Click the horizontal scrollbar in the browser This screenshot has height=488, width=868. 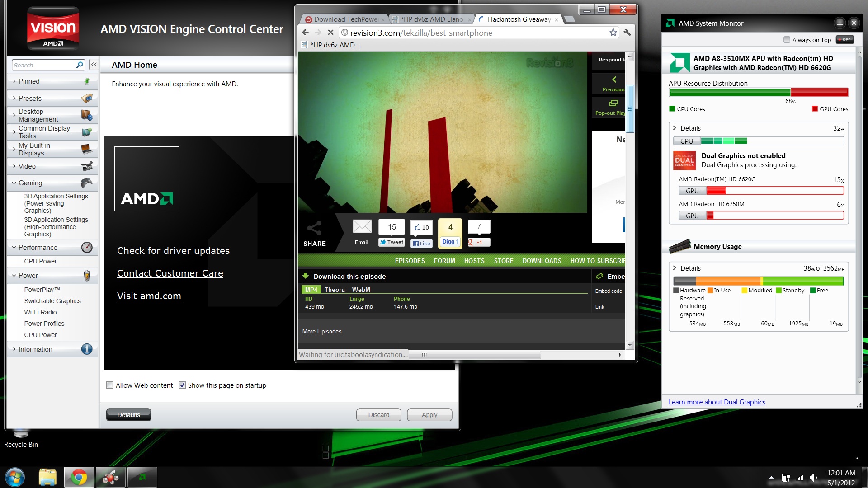(475, 355)
